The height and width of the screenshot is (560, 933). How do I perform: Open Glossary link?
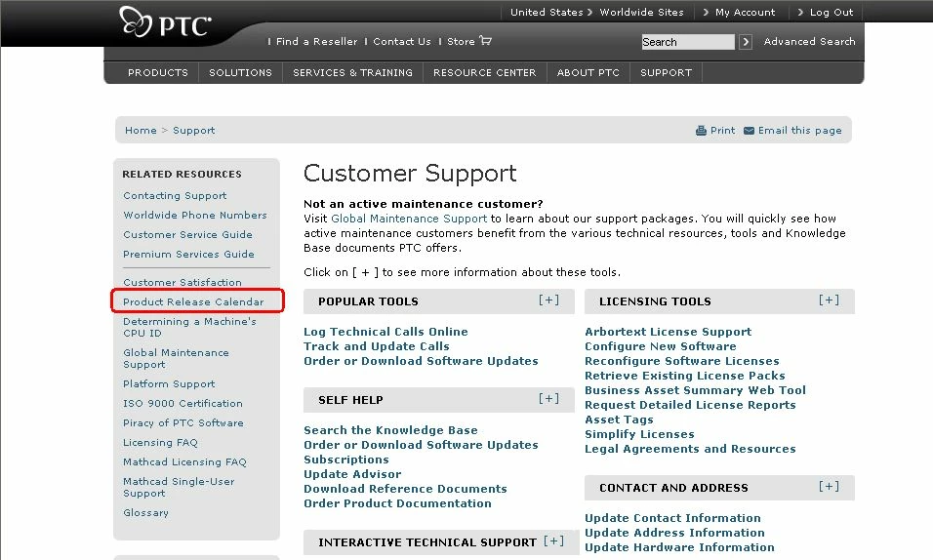point(145,513)
